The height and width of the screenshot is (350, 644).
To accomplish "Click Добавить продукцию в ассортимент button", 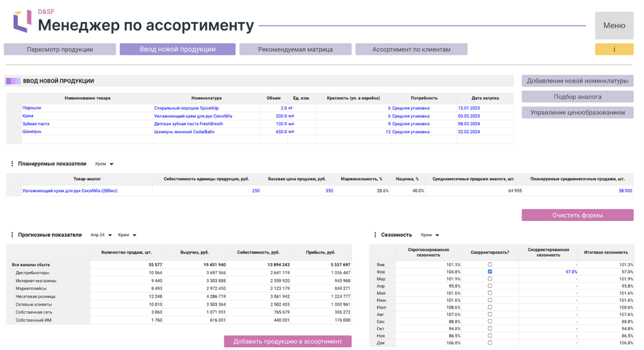I will [288, 341].
